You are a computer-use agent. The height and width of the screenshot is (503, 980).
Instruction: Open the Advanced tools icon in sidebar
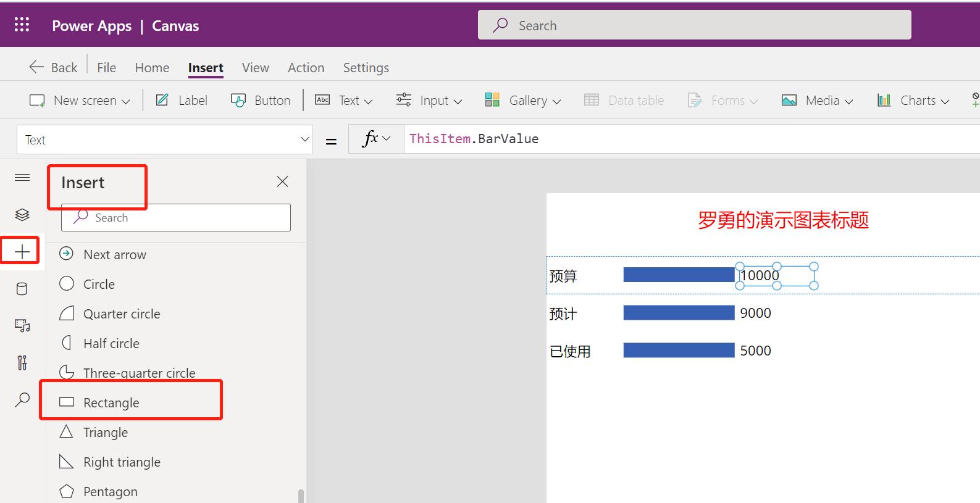22,363
